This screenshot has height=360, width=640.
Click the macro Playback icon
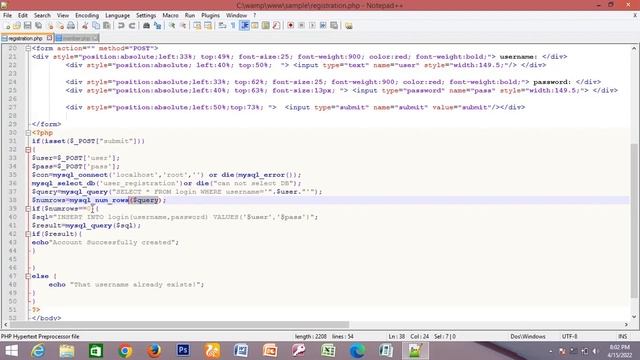(312, 26)
